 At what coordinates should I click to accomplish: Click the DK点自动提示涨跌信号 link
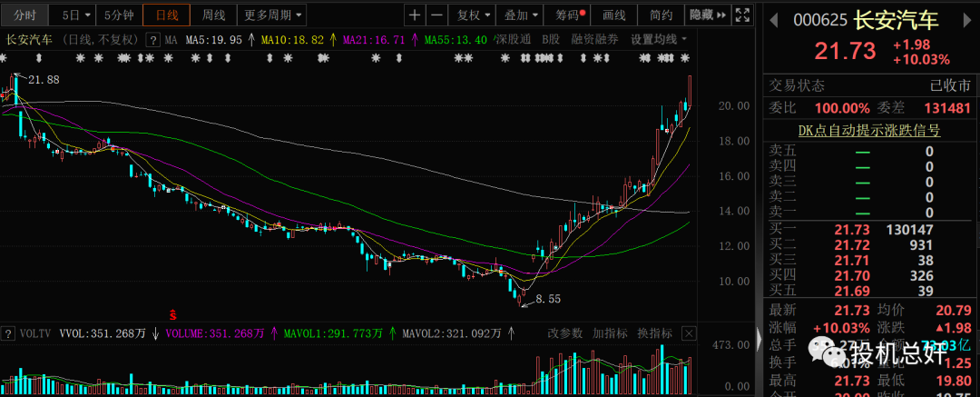870,130
